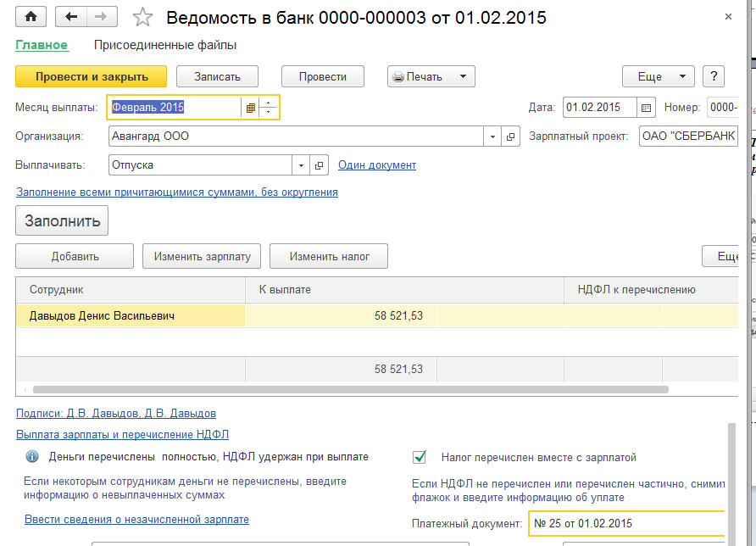Open month selection list icon for Февраль 2015
The width and height of the screenshot is (756, 546).
[x=250, y=108]
